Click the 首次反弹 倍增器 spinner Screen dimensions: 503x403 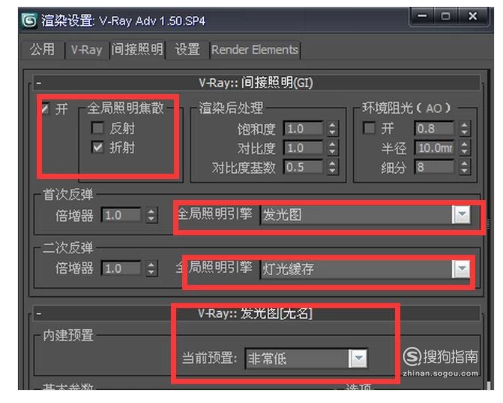[151, 215]
